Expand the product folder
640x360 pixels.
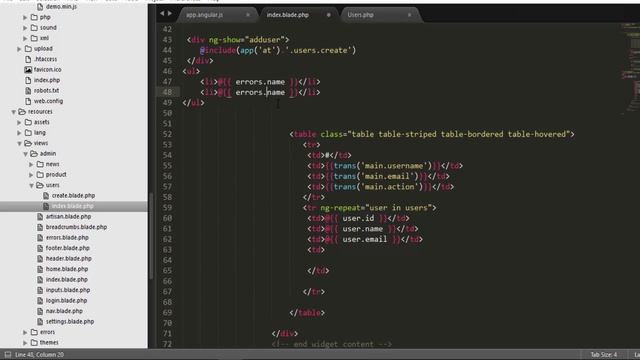(x=31, y=175)
